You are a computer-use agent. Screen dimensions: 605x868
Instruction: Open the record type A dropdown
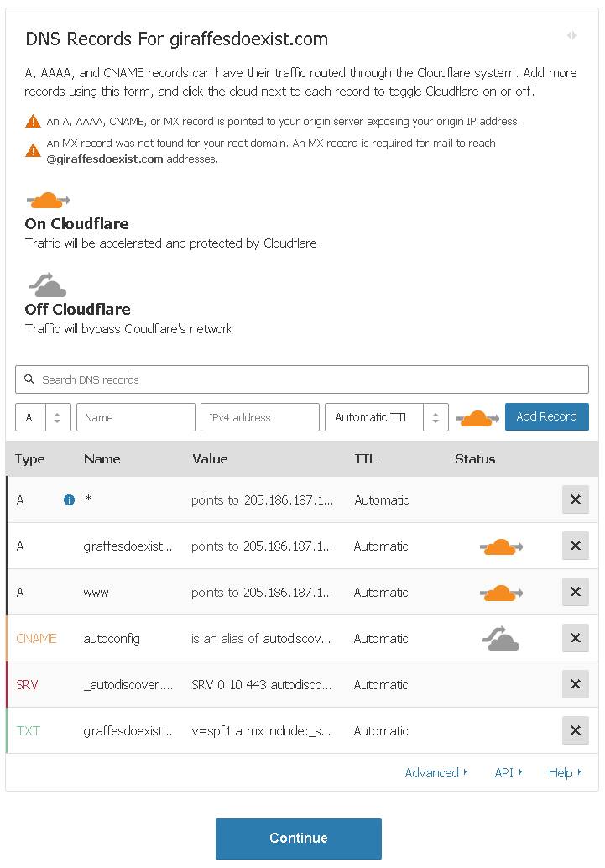pos(43,417)
